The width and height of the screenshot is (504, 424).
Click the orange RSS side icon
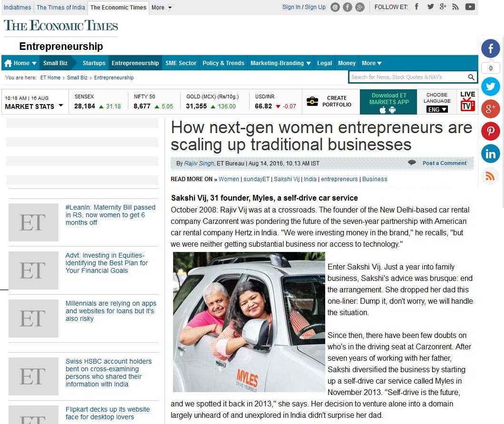point(491,176)
